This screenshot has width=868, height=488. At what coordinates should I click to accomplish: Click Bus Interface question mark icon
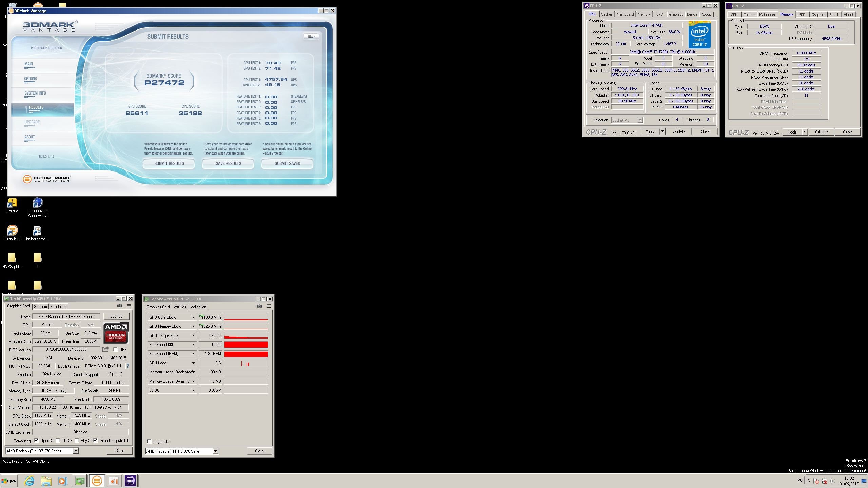click(128, 366)
